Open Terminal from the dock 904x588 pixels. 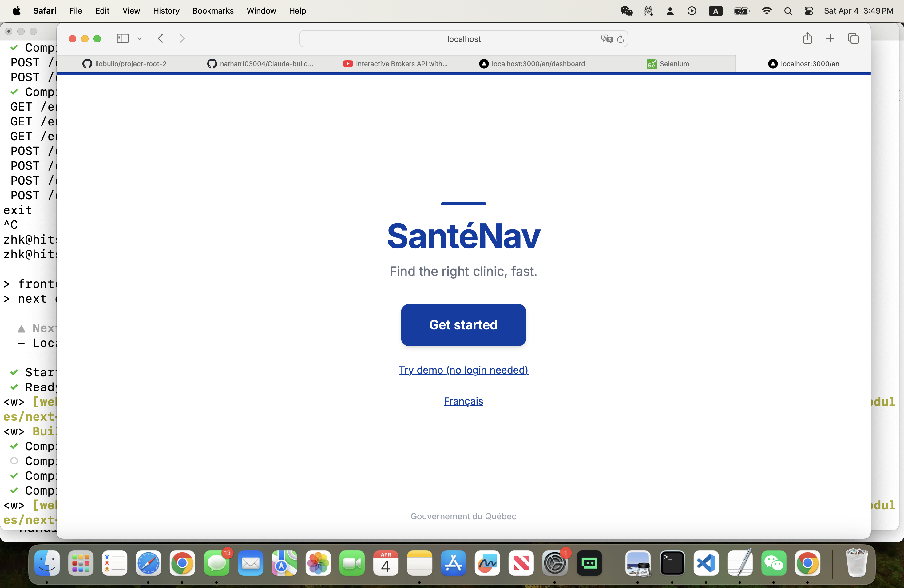pos(672,563)
